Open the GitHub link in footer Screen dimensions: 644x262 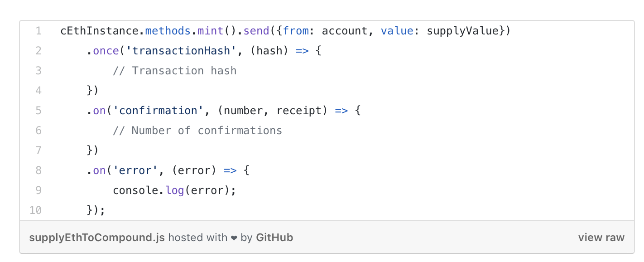(274, 238)
